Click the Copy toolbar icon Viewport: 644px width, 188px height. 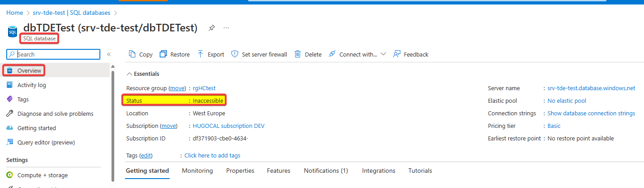pyautogui.click(x=132, y=54)
